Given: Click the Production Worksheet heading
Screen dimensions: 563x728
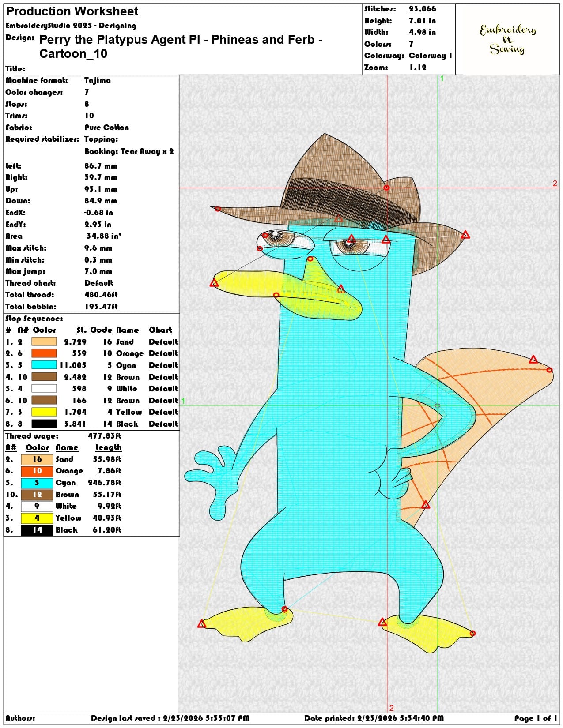Looking at the screenshot, I should [x=72, y=11].
